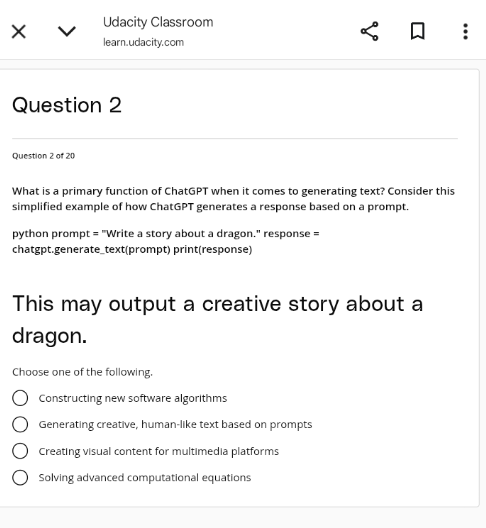
Task: Click the 'Question 2' heading
Action: [67, 105]
